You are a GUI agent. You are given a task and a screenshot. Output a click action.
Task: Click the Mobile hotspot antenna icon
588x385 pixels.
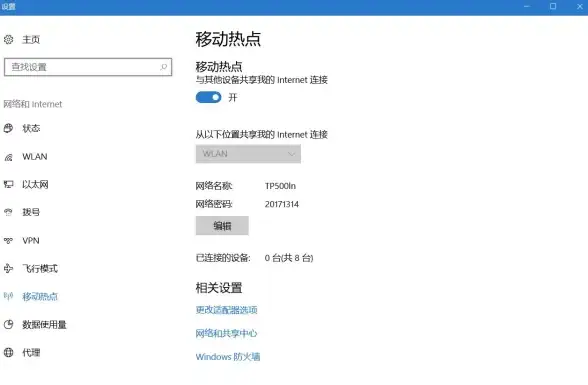8,297
